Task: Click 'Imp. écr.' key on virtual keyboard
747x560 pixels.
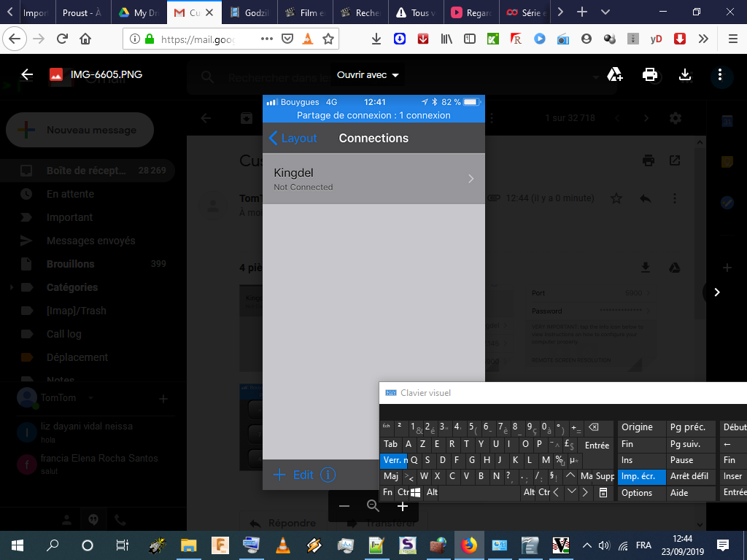Action: click(x=641, y=476)
